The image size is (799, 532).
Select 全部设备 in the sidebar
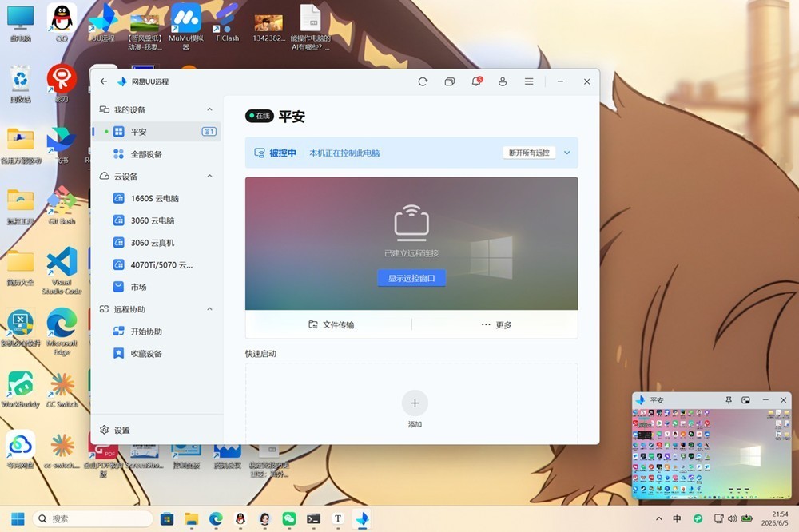(x=157, y=154)
